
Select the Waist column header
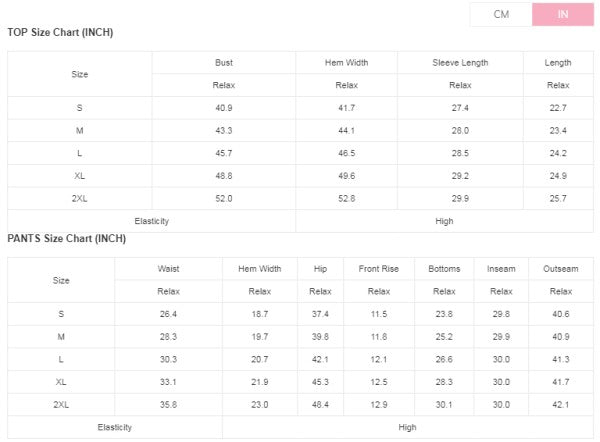click(168, 269)
